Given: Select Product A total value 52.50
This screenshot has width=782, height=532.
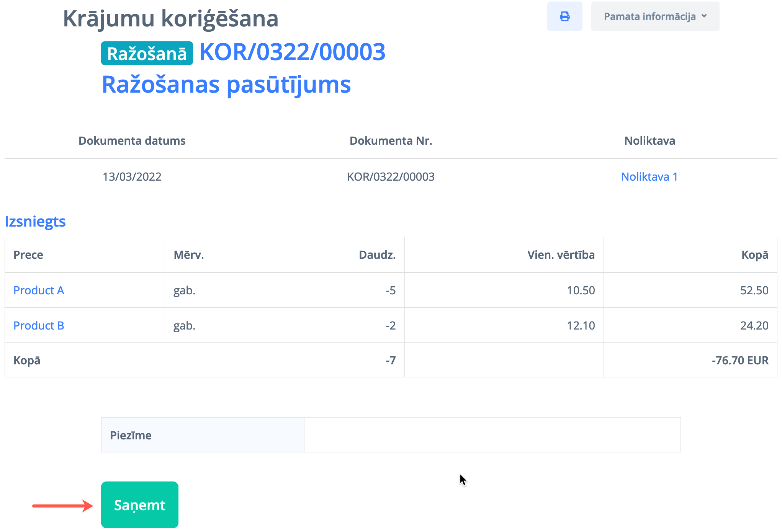Looking at the screenshot, I should (x=754, y=290).
